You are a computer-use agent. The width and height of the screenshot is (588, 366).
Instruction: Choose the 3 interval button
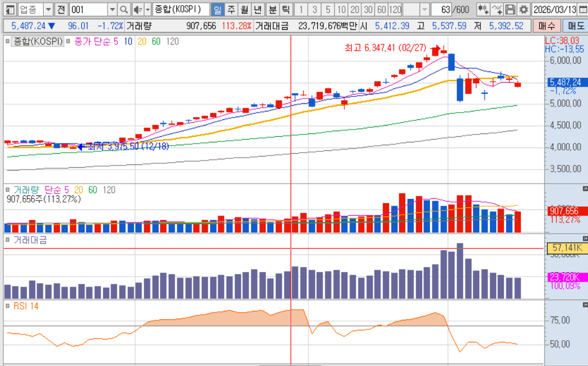314,10
